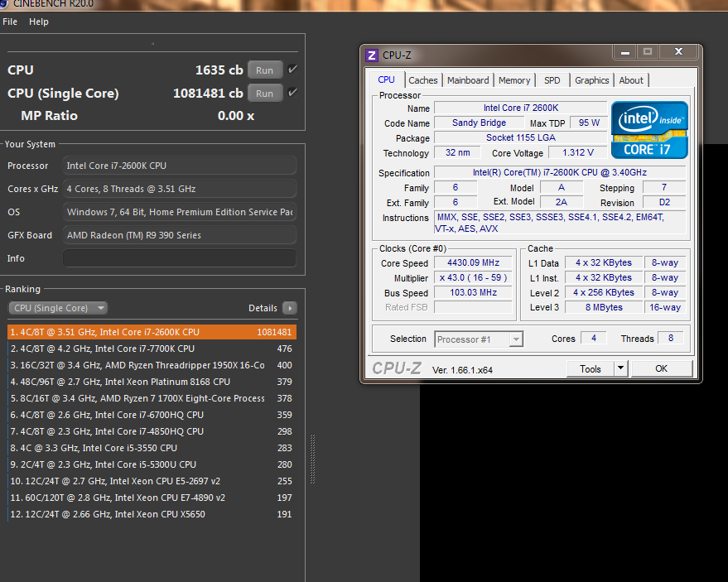Screen dimensions: 728x582
Task: Open the CPU (Single Core) ranking dropdown
Action: click(x=58, y=308)
